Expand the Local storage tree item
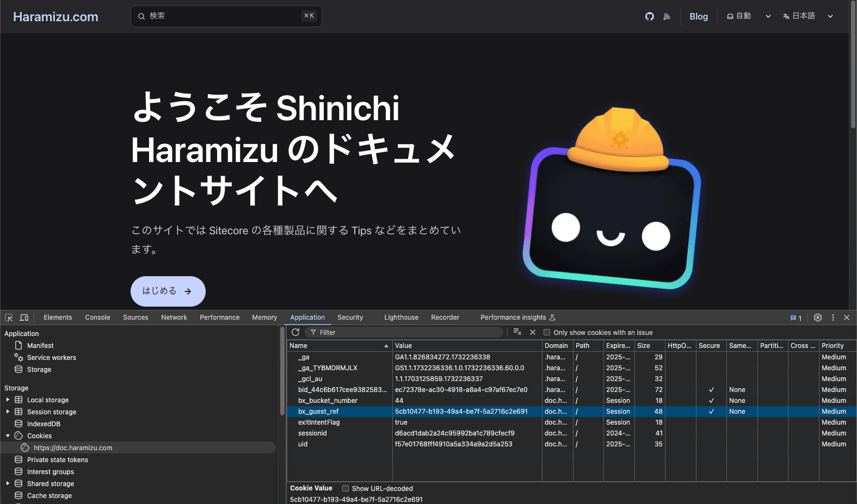The height and width of the screenshot is (504, 857). point(8,400)
